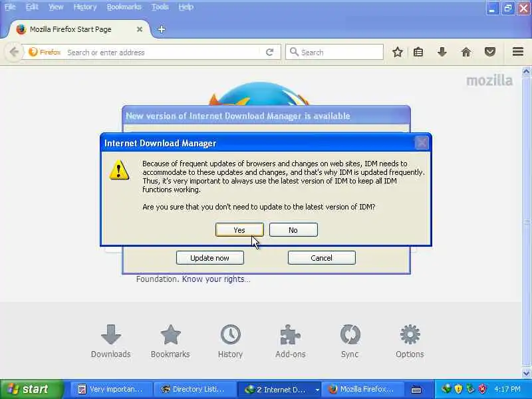
Task: Open the Bookmarks menu
Action: point(124,7)
